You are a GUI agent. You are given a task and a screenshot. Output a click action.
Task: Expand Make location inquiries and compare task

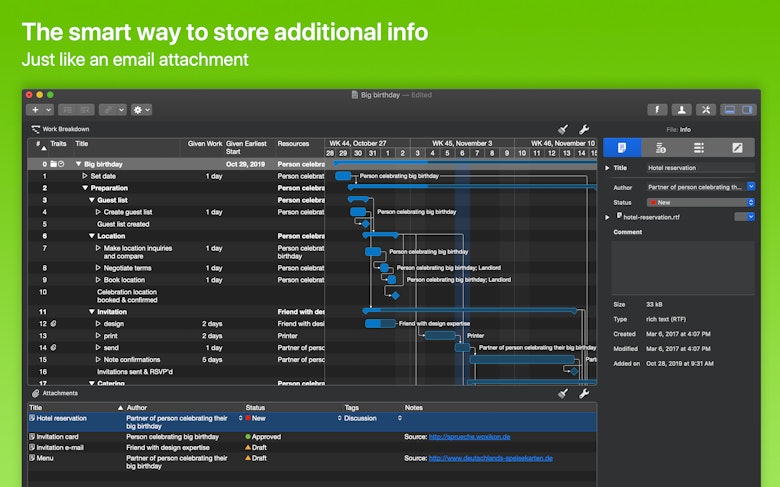98,248
